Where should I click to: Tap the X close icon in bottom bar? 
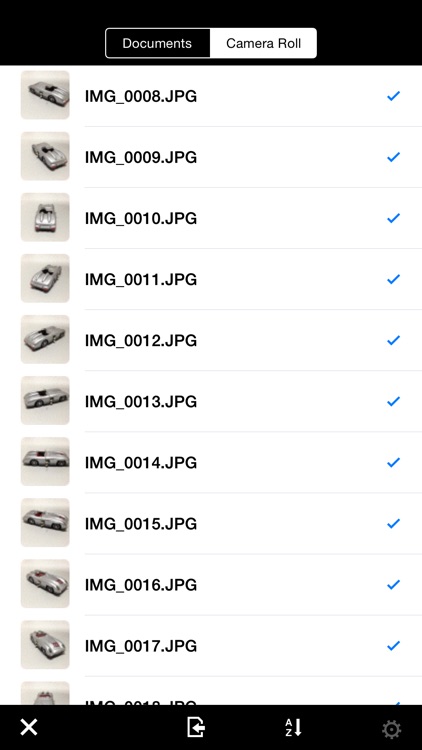(29, 728)
